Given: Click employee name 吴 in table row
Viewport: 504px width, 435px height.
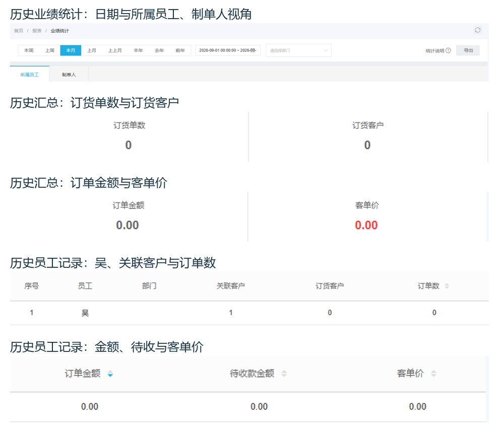Looking at the screenshot, I should click(85, 313).
